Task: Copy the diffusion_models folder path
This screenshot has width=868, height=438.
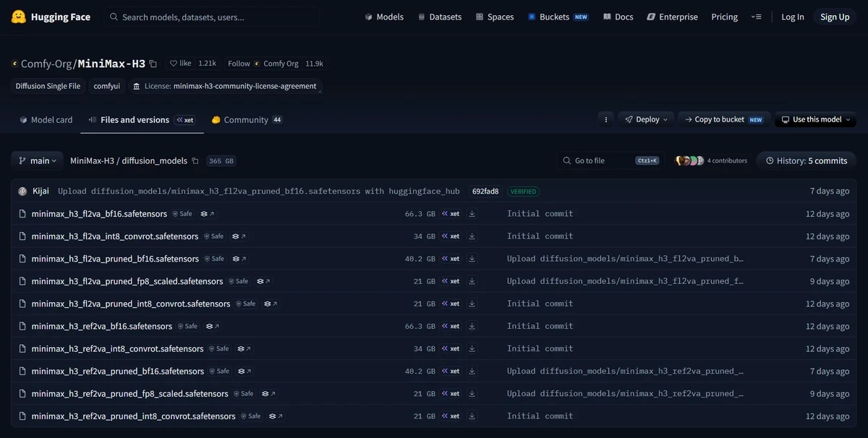Action: click(195, 160)
